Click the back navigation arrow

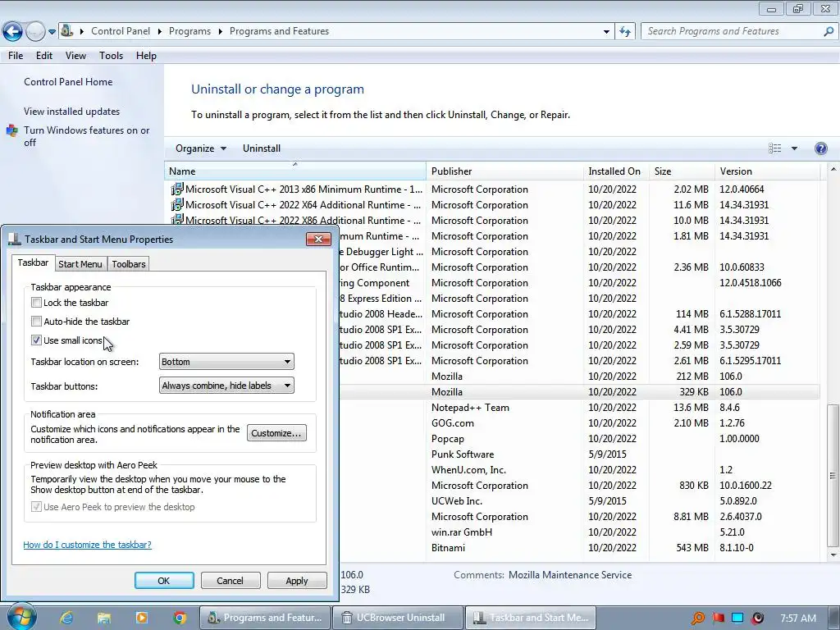click(x=13, y=32)
